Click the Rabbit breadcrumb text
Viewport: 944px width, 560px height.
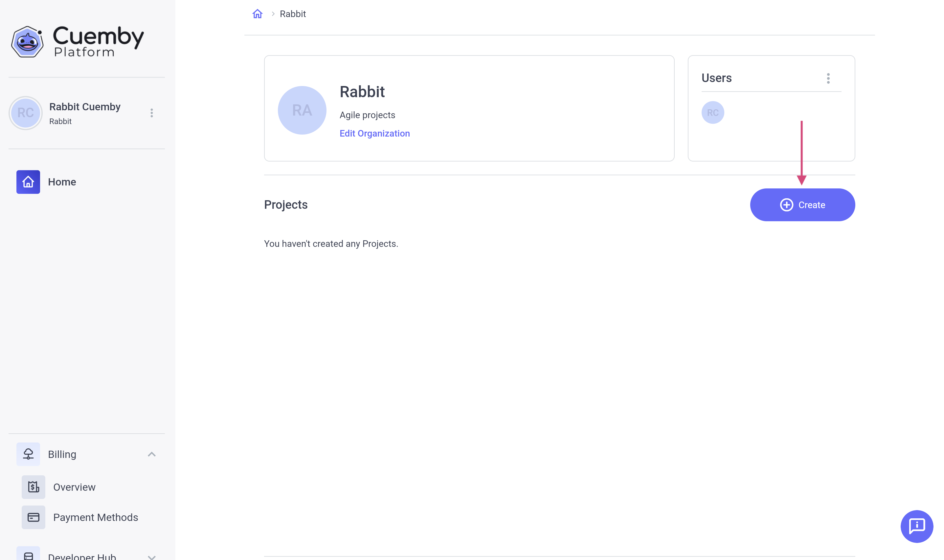292,14
